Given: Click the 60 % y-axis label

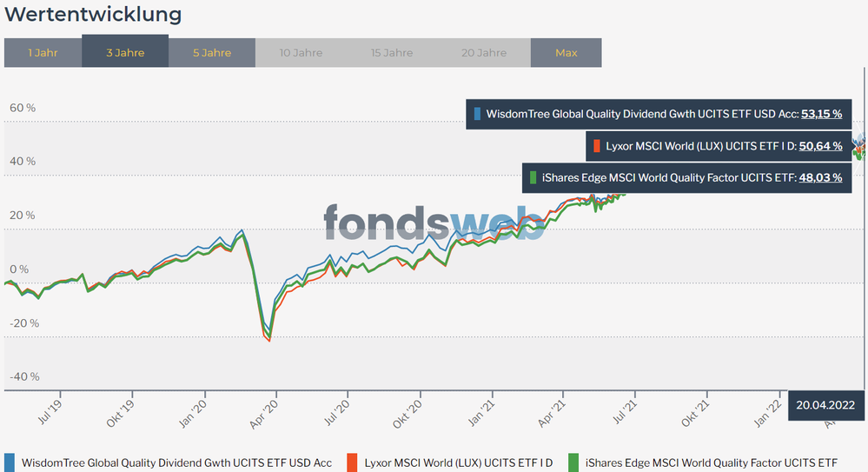Looking at the screenshot, I should click(x=23, y=108).
